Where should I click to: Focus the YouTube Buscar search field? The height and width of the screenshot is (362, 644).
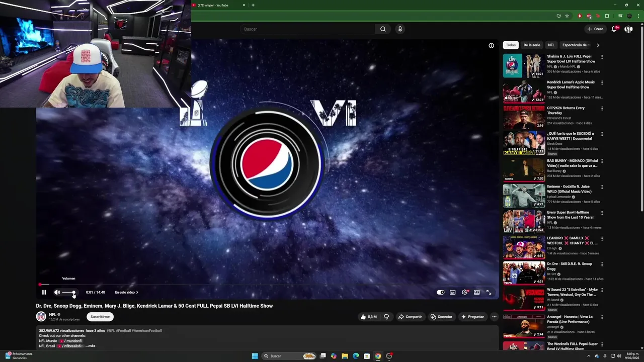pyautogui.click(x=307, y=29)
